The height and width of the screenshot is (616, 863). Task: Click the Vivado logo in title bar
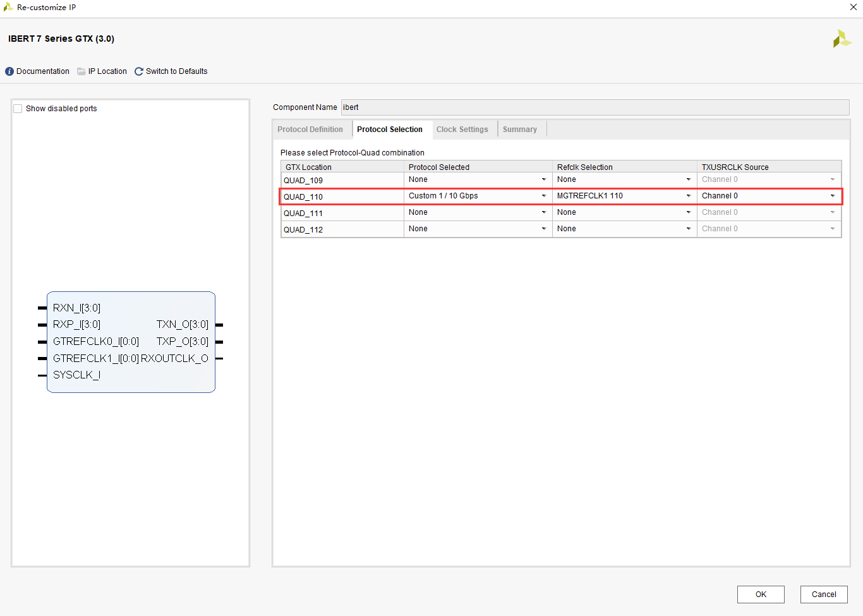pos(8,7)
